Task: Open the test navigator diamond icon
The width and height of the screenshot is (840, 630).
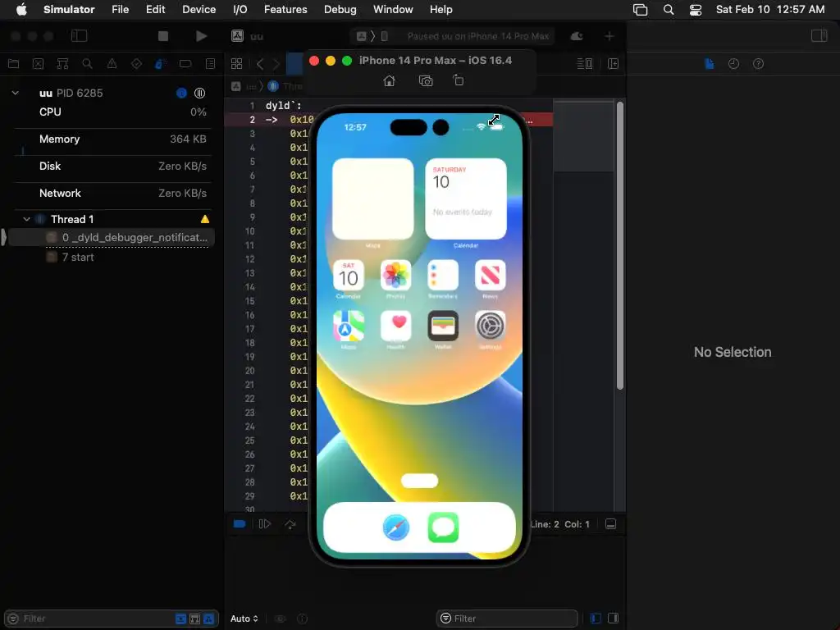Action: click(137, 64)
